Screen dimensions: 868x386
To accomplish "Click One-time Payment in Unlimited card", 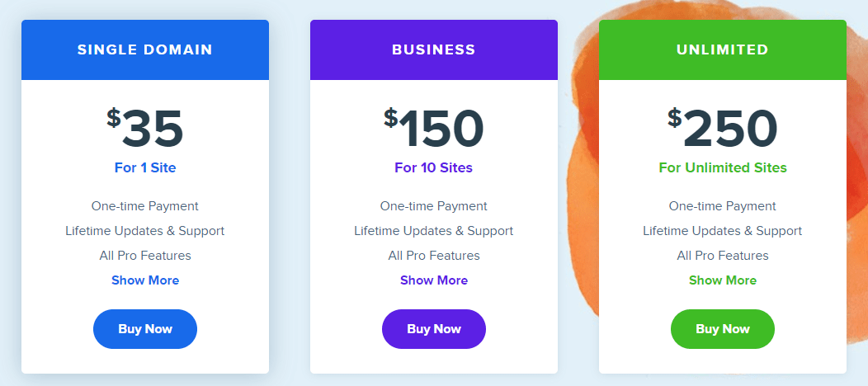I will pyautogui.click(x=723, y=206).
